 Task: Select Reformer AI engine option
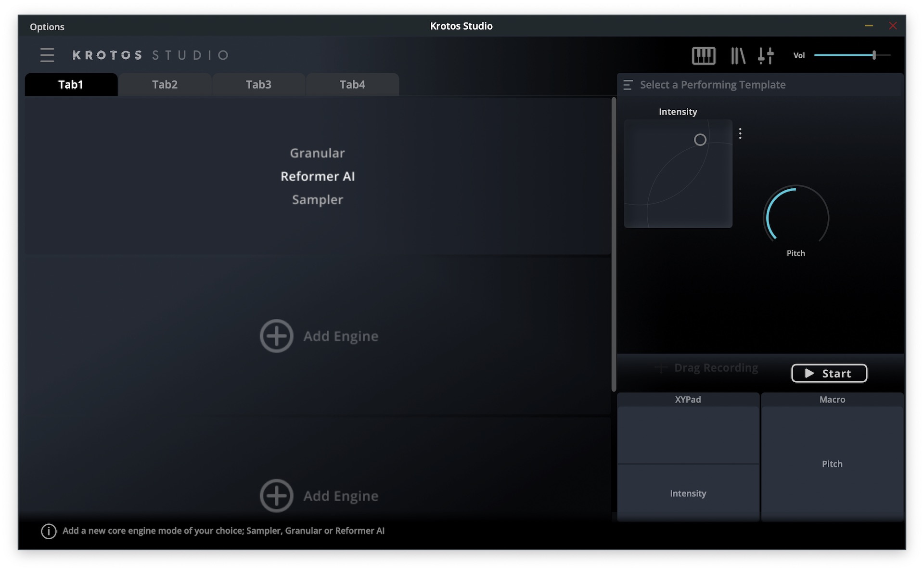click(317, 176)
